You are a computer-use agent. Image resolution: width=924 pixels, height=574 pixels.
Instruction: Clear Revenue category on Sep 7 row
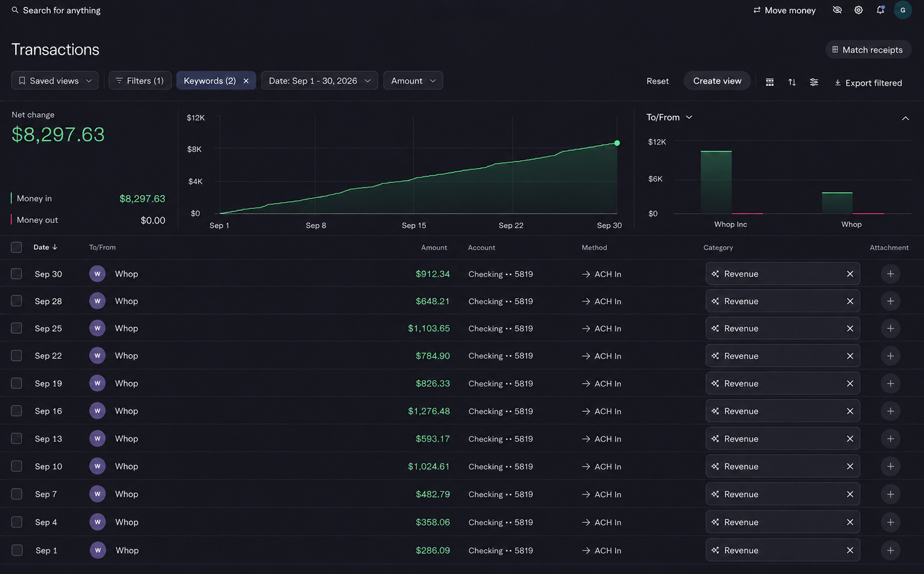tap(850, 494)
